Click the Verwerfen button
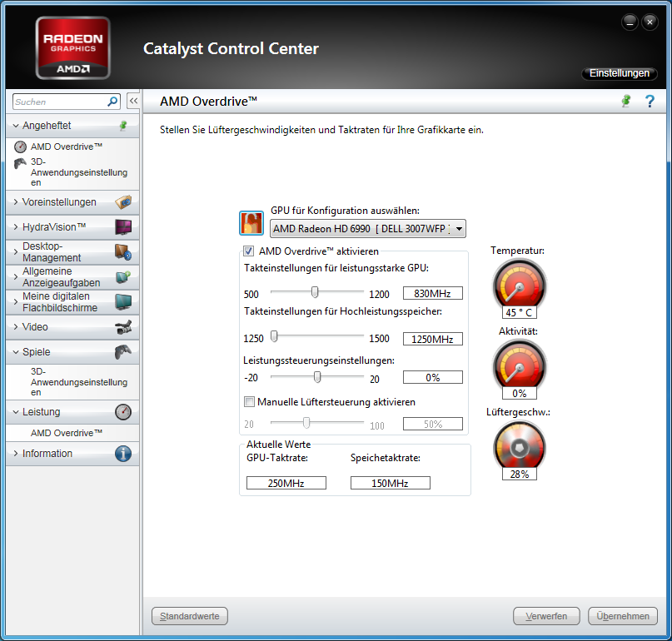The image size is (672, 641). coord(546,616)
